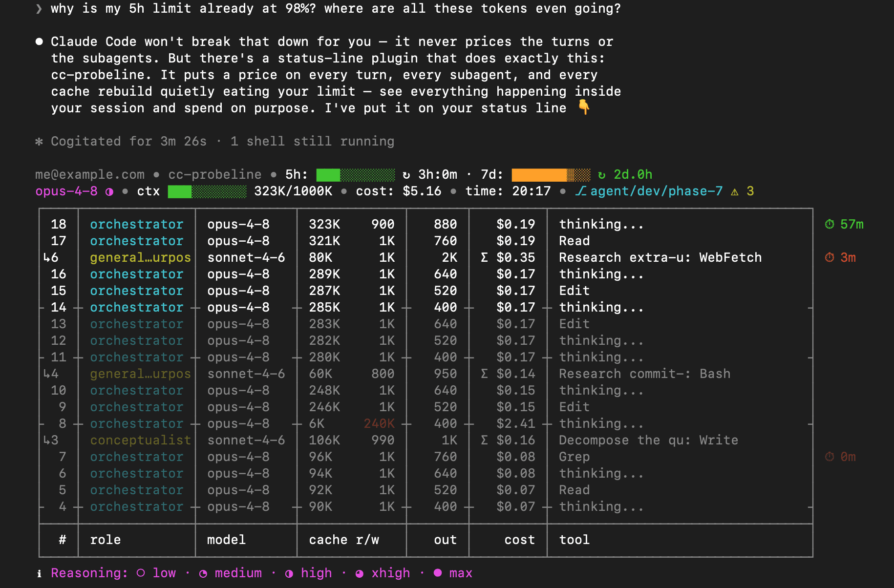Click the red clock icon next to 3m
The image size is (894, 588).
point(830,257)
